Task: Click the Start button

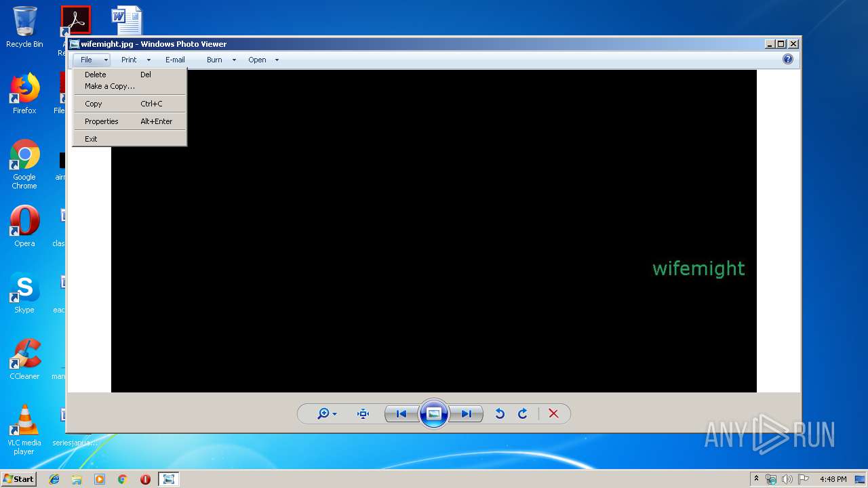Action: point(19,479)
